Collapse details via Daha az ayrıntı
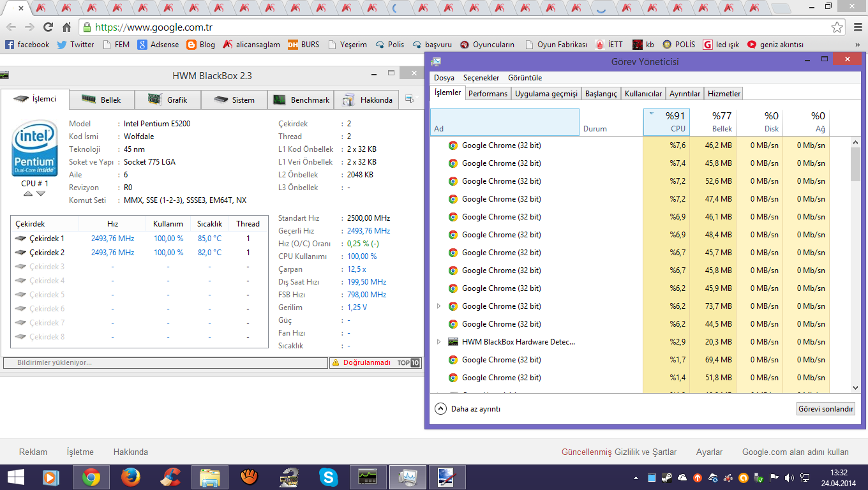 click(467, 409)
